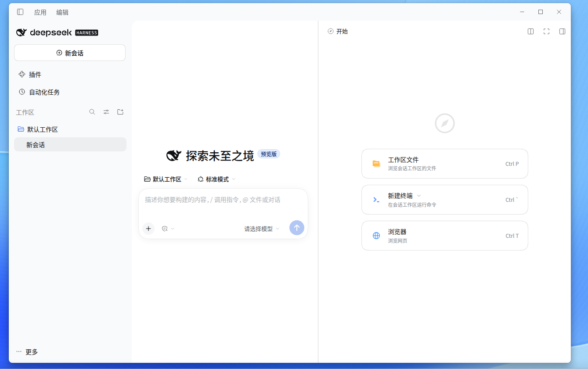Screen dimensions: 588x369
Task: Open the 工作区文件 card
Action: tap(444, 164)
